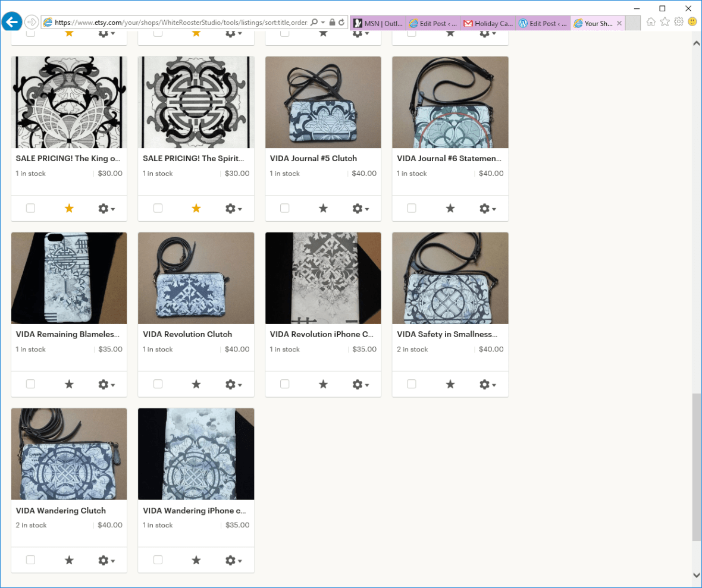This screenshot has width=702, height=588.
Task: Click the browser favorites star icon
Action: 665,21
